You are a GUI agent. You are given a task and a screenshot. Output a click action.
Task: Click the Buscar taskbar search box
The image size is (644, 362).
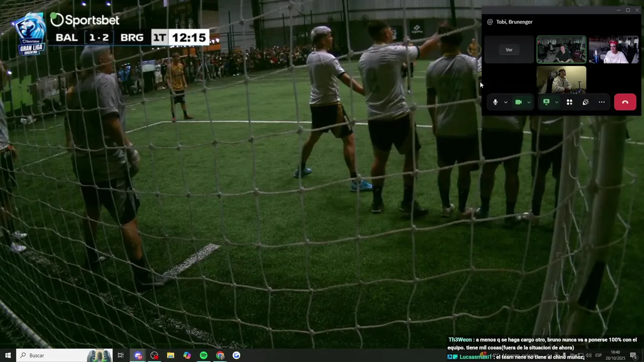point(64,355)
